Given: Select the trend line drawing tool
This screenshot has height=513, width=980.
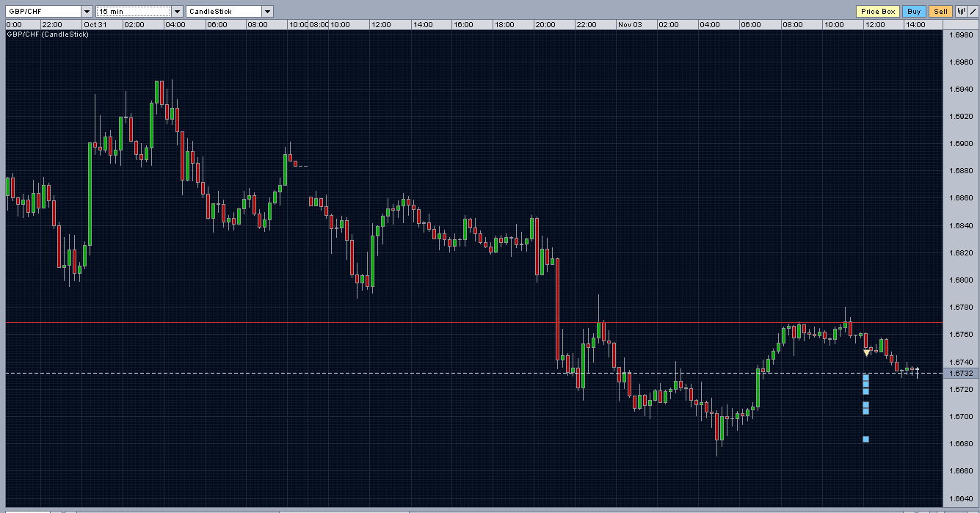Looking at the screenshot, I should tap(973, 12).
